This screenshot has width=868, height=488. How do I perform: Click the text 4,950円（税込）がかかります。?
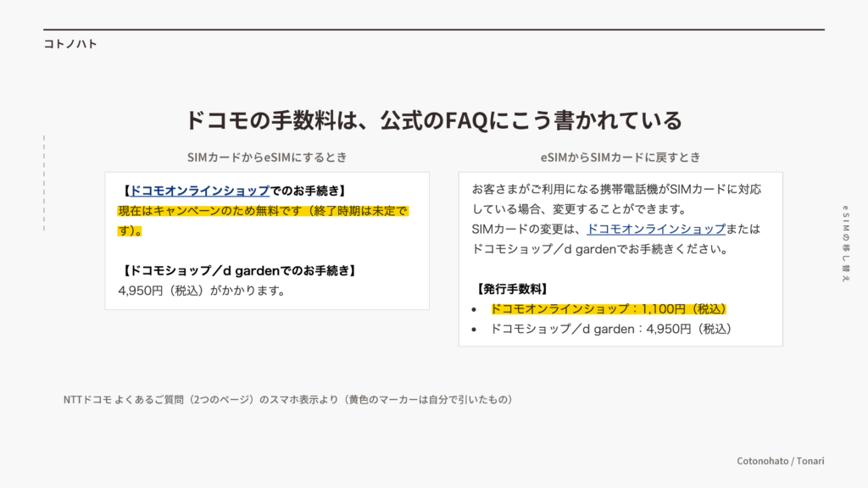(202, 291)
